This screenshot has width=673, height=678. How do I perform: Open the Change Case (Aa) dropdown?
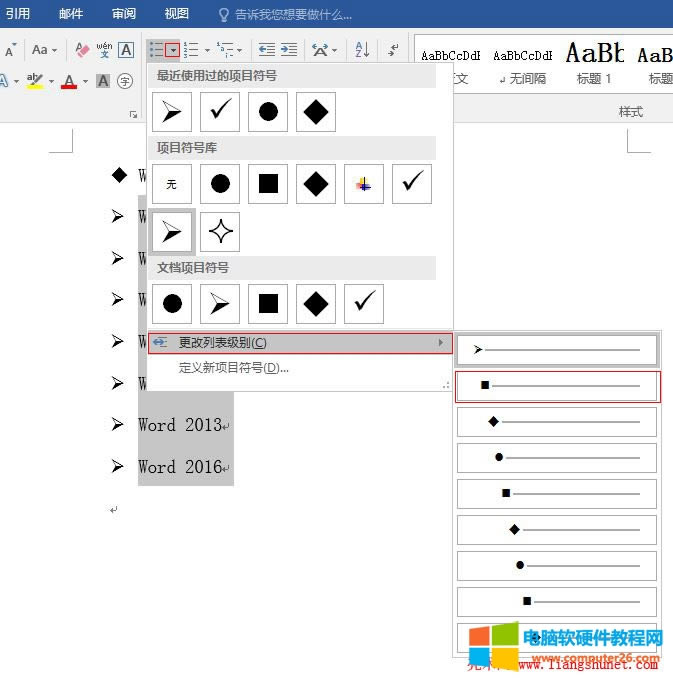[43, 50]
